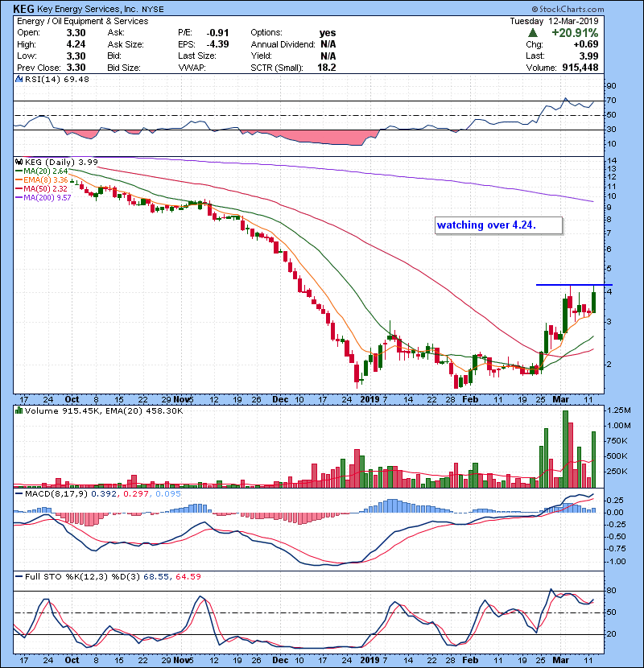644x668 pixels.
Task: Click the '70' level on RSI axis
Action: (611, 101)
